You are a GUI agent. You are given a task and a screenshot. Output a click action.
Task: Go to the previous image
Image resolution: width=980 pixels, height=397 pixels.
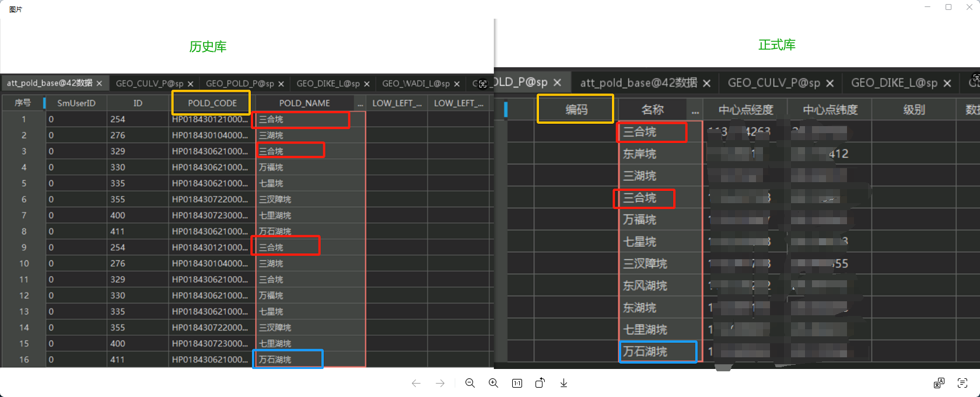tap(416, 383)
